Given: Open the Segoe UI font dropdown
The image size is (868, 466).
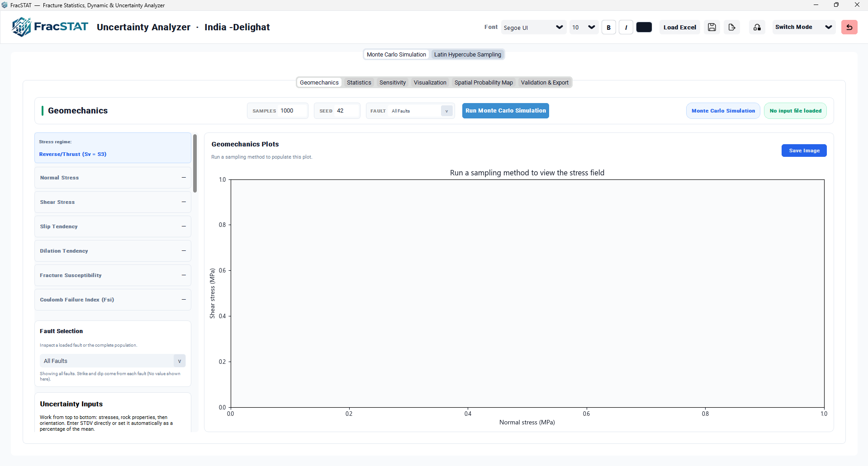Looking at the screenshot, I should click(x=534, y=27).
